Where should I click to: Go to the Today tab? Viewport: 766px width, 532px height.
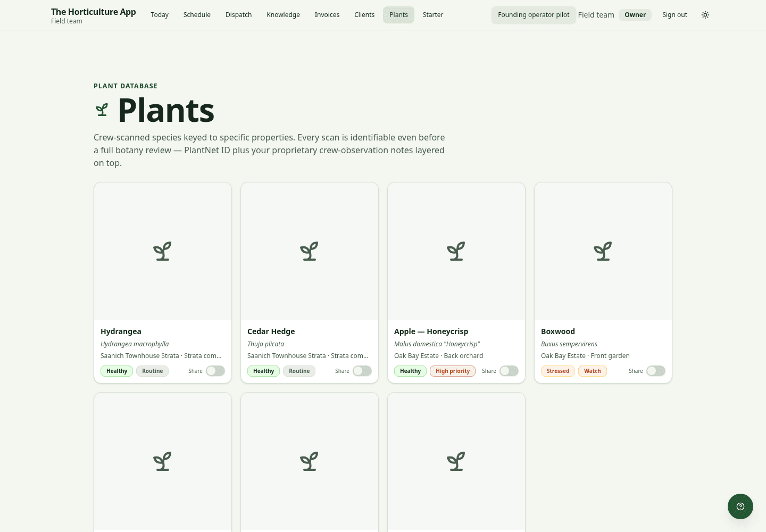pyautogui.click(x=160, y=15)
